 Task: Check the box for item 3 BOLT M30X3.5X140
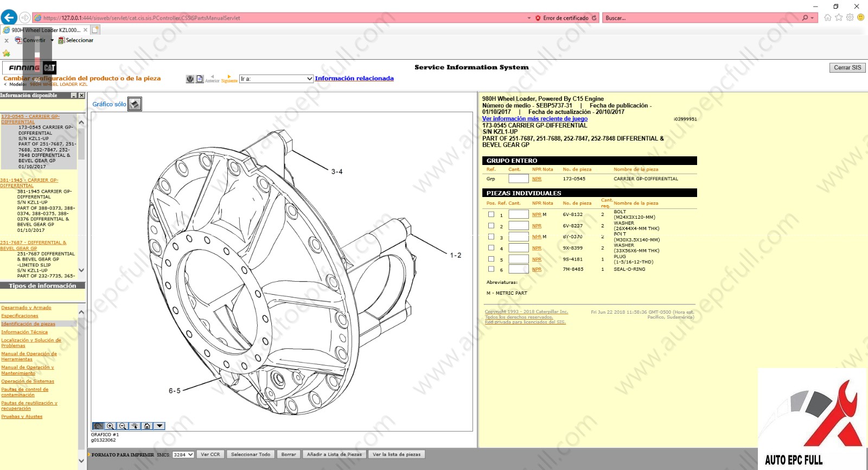(x=491, y=237)
